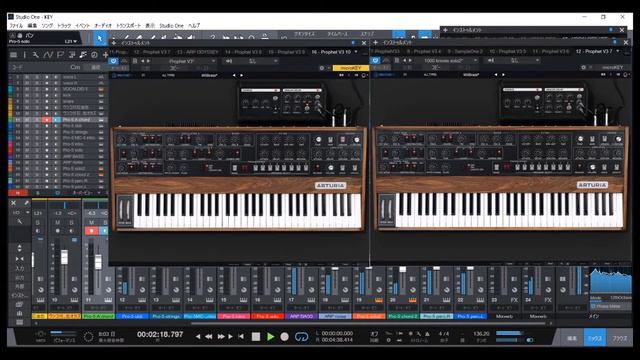Screen dimensions: 640x360
Task: Click the Rewind button in transport
Action: click(208, 337)
